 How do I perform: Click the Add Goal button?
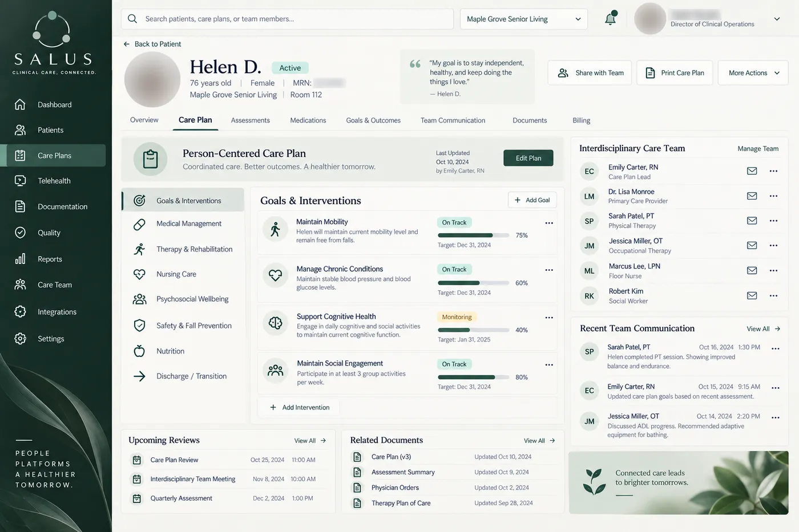(x=532, y=200)
